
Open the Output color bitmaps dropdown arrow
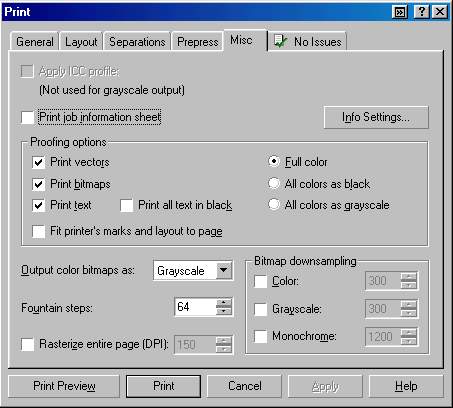[x=224, y=270]
